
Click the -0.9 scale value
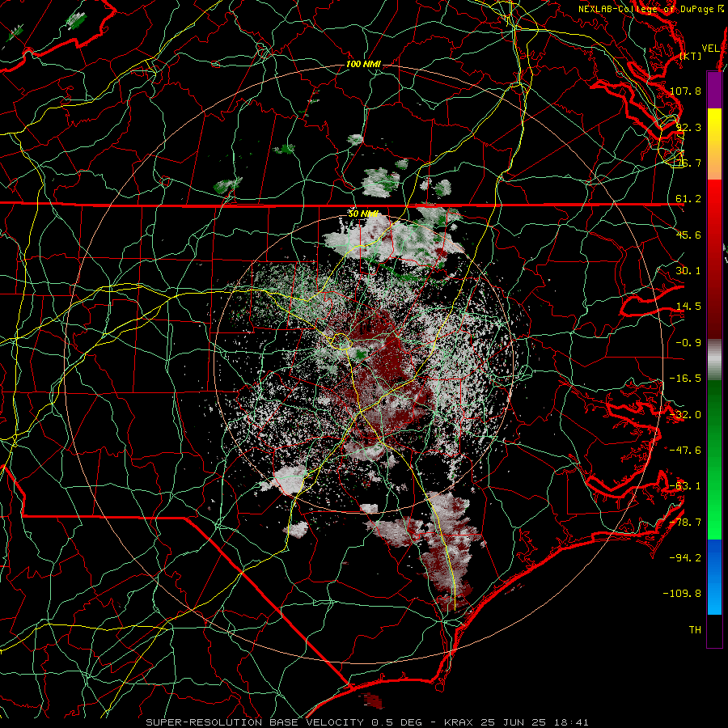688,343
